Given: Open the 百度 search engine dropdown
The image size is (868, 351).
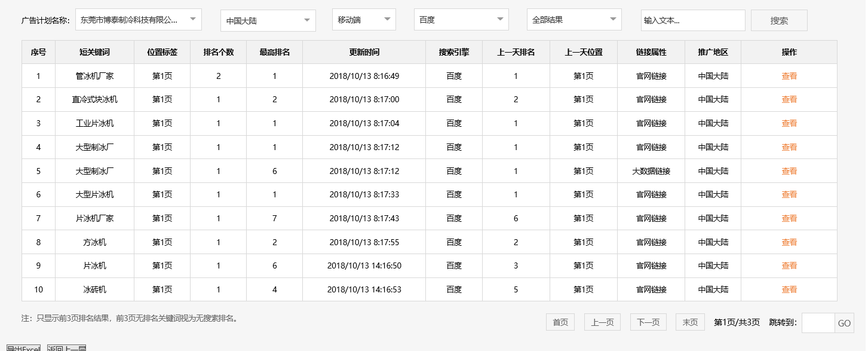Looking at the screenshot, I should pos(461,19).
